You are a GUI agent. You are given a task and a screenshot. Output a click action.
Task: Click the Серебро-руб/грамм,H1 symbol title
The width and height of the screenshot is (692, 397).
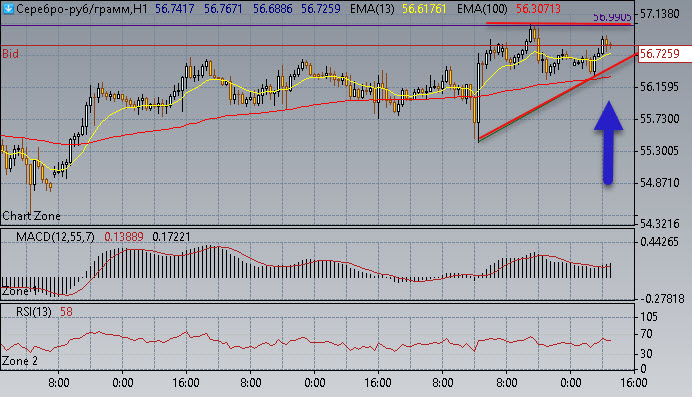82,8
